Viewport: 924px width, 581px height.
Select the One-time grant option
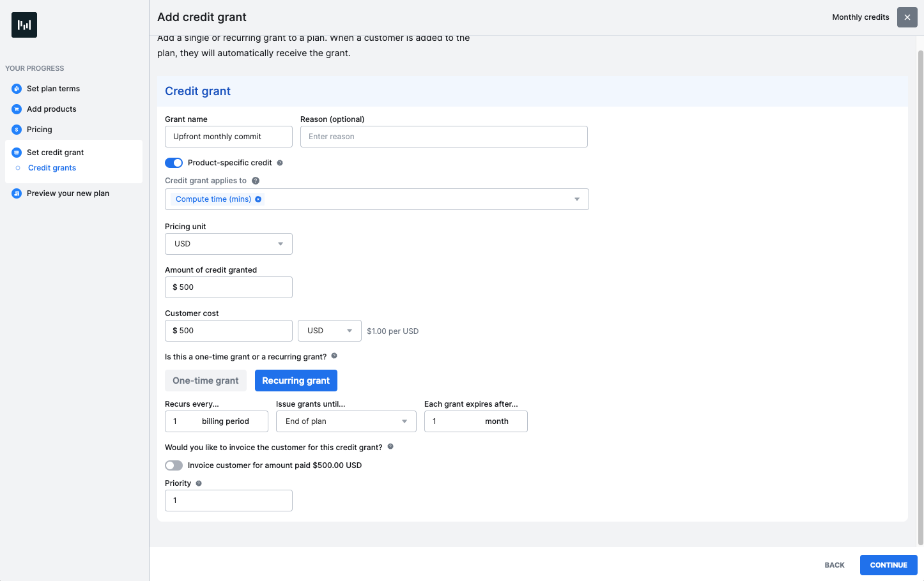[x=206, y=381]
